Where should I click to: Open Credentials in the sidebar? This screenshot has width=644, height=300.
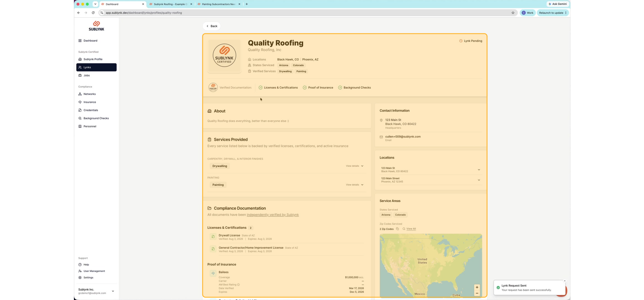96,110
